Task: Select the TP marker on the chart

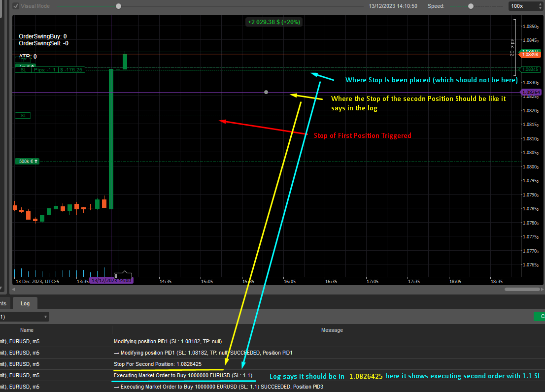Action: click(23, 60)
